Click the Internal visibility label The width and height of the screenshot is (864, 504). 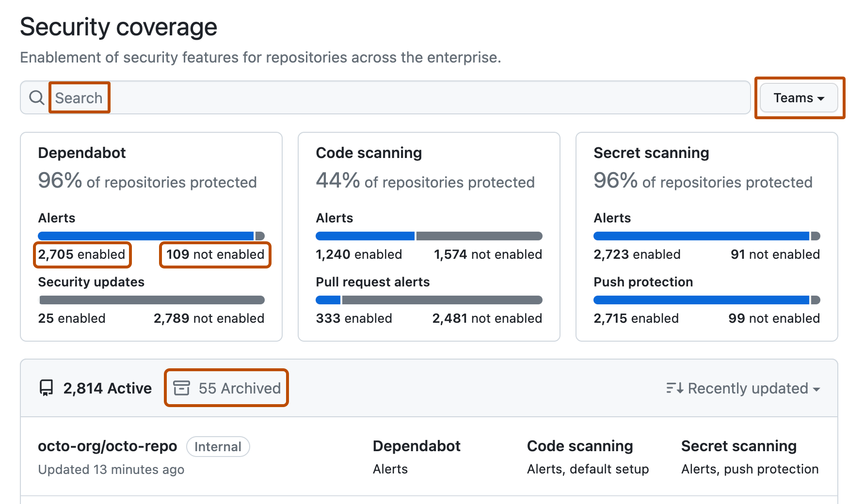[218, 447]
